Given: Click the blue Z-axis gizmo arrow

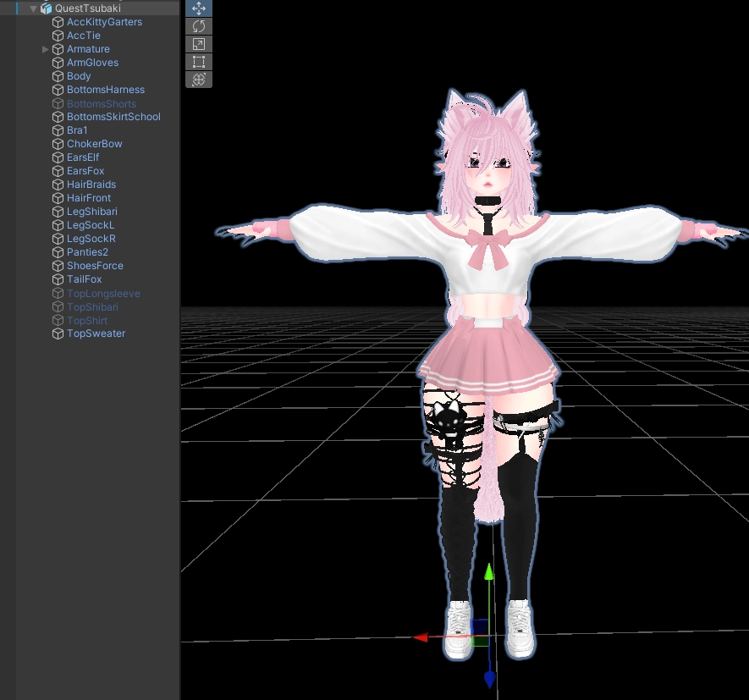Looking at the screenshot, I should click(489, 678).
